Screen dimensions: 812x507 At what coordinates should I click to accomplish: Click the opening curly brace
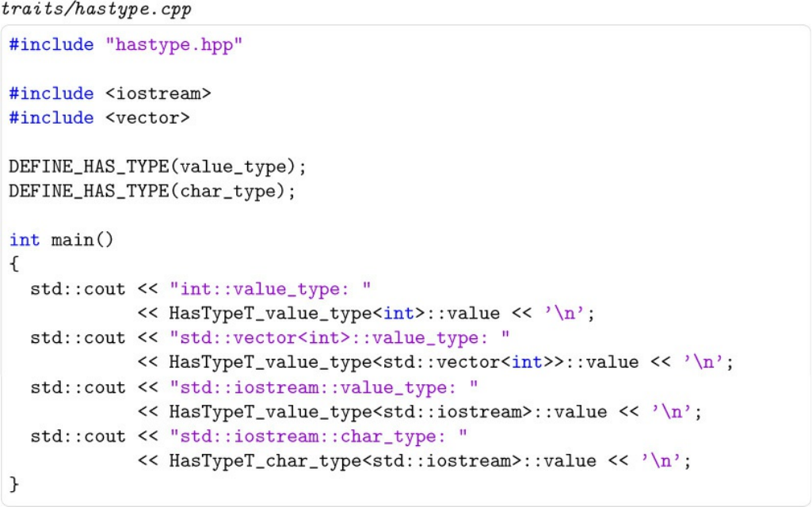click(14, 264)
